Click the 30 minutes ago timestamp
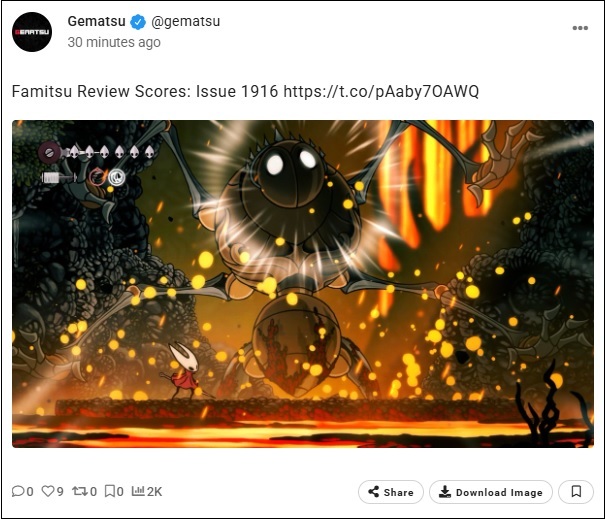Screen dimensions: 605x519 [114, 42]
